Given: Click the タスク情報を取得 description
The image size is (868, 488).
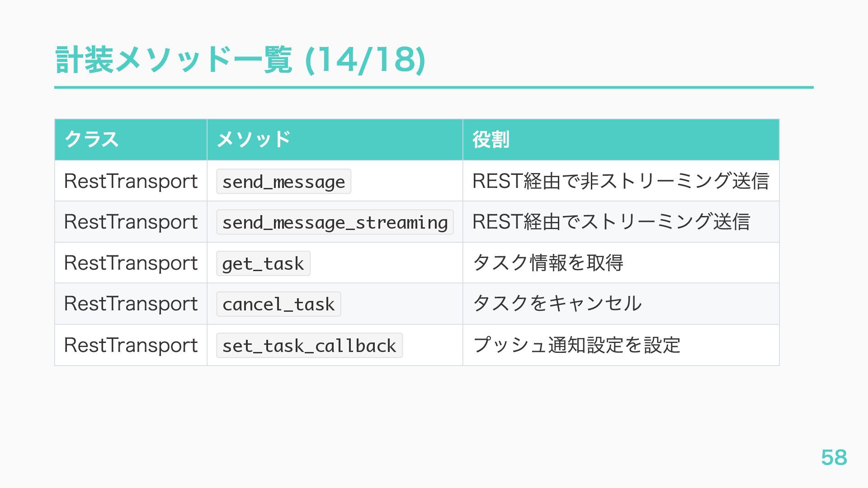Looking at the screenshot, I should pos(547,263).
